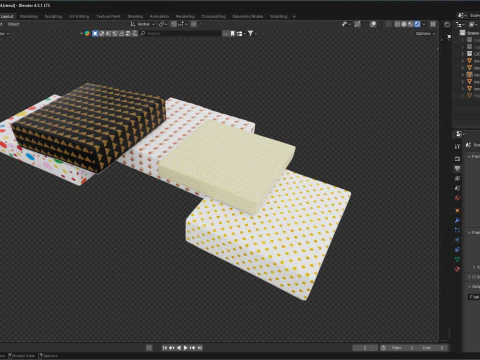The width and height of the screenshot is (480, 360).
Task: Open the Geometry Nodes workspace tab
Action: [248, 16]
